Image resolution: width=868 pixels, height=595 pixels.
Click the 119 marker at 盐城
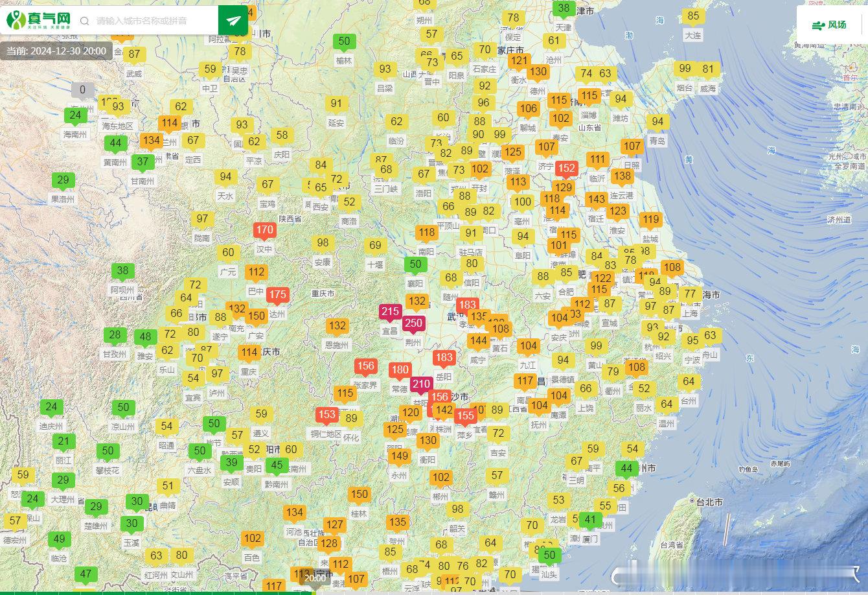[650, 220]
